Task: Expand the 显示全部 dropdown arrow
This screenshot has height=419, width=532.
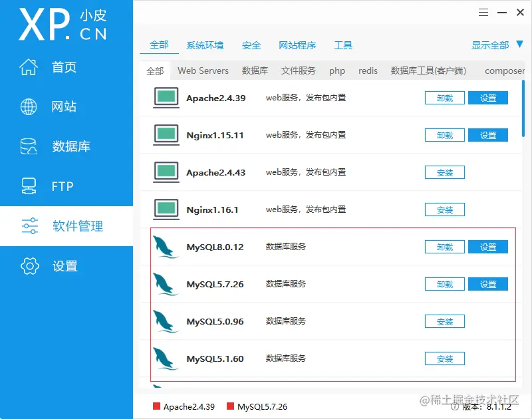Action: coord(519,44)
